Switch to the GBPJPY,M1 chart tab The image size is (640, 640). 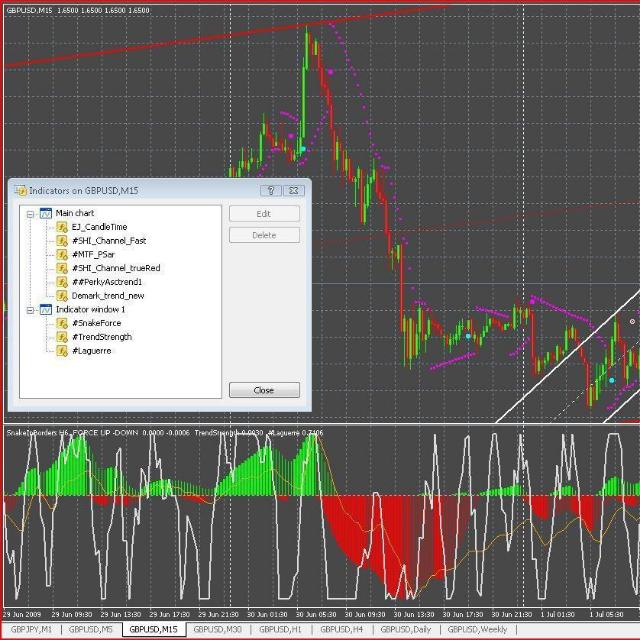click(x=31, y=630)
